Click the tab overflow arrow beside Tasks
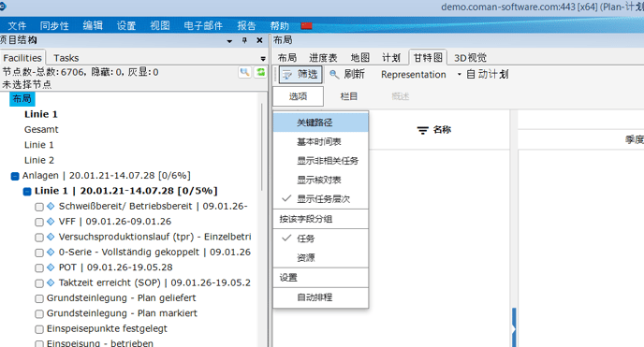Image resolution: width=644 pixels, height=347 pixels. tap(263, 59)
